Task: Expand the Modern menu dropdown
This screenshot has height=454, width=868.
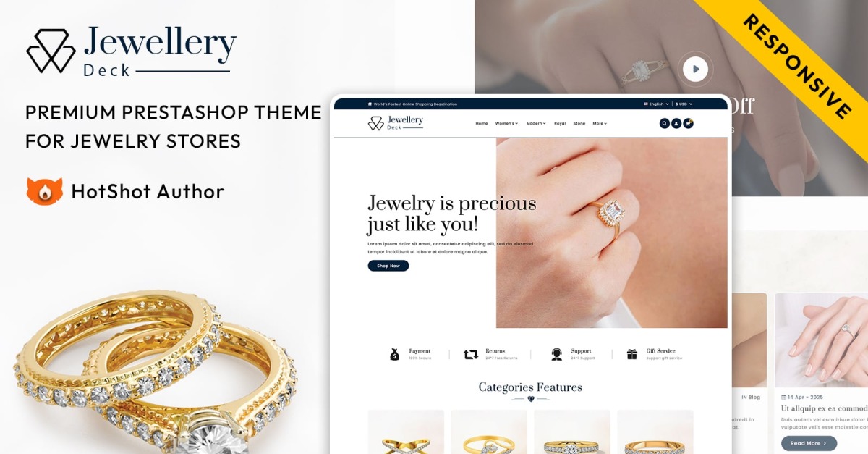Action: [536, 124]
